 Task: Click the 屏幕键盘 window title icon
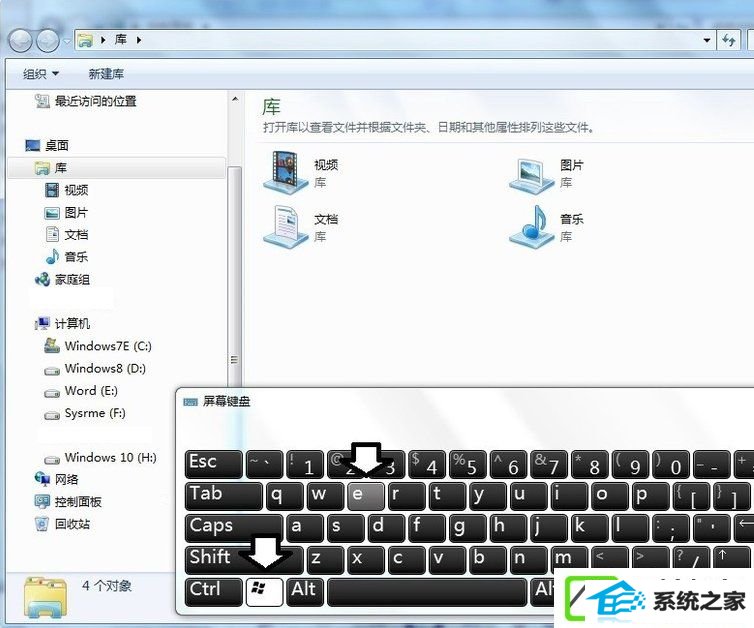(x=190, y=402)
